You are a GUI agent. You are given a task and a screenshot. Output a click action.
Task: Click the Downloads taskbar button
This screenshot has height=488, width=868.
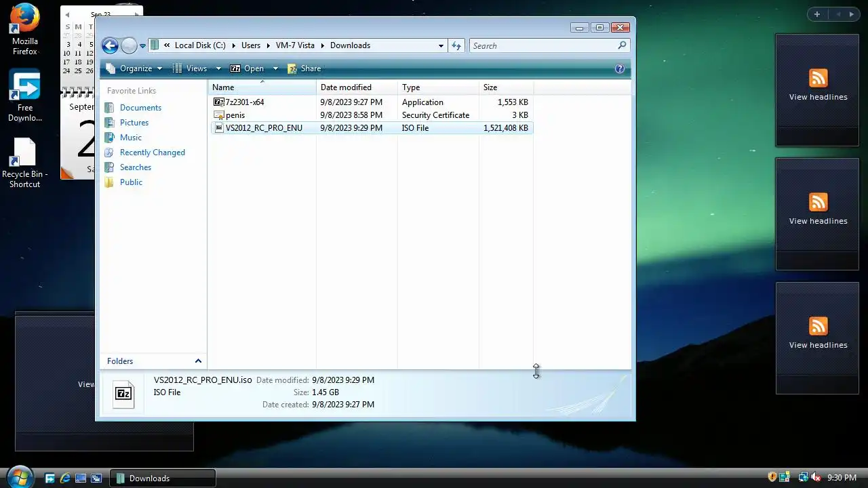point(163,479)
